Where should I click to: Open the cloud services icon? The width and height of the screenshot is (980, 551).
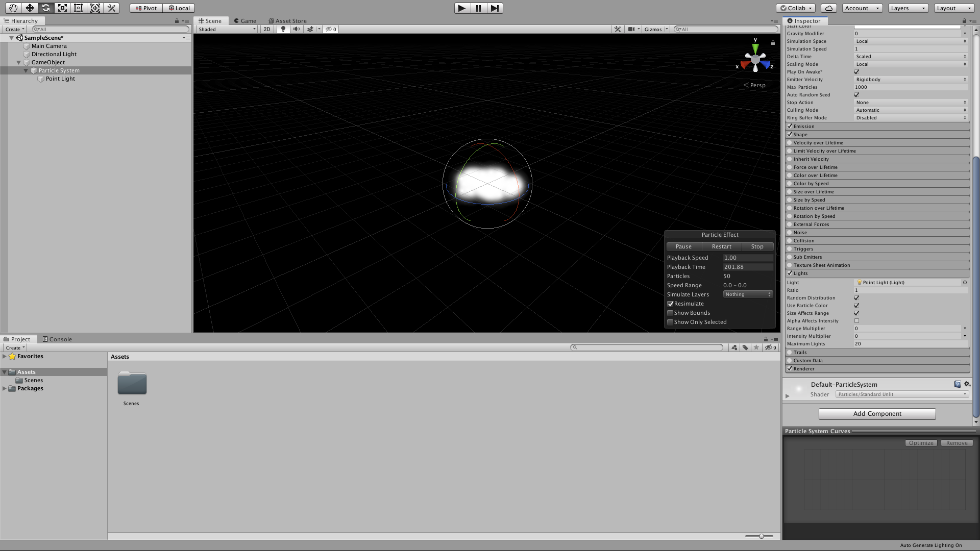coord(829,8)
